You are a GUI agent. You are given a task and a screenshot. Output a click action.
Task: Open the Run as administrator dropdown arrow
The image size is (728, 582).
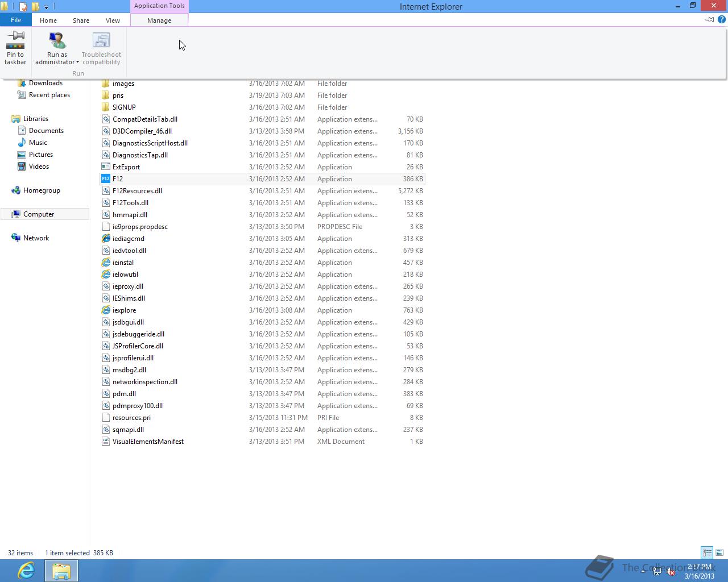pos(77,63)
